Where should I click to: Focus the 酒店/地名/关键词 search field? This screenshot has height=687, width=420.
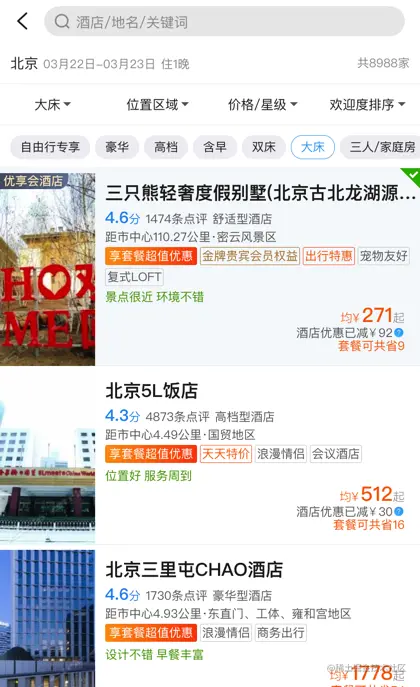coord(224,21)
